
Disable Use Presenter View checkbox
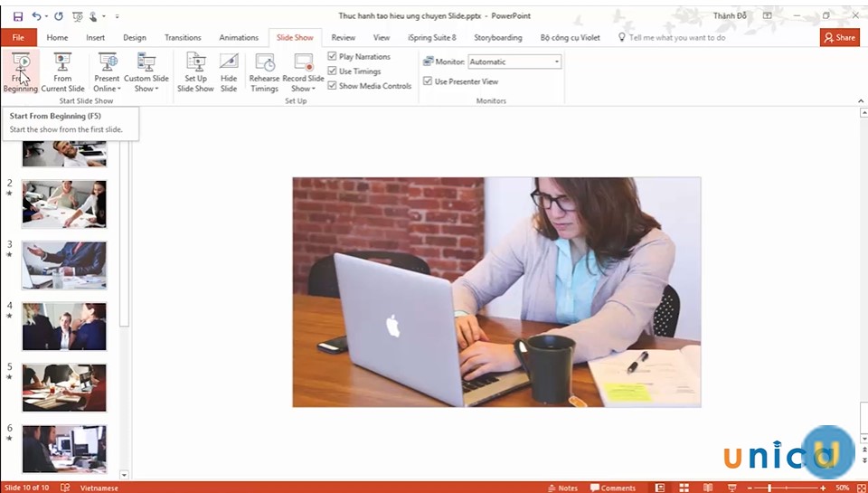429,81
